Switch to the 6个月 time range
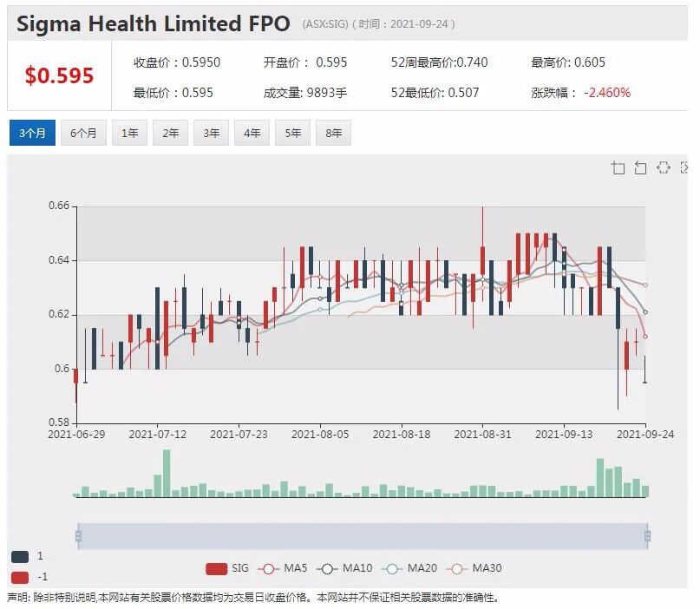Viewport: 700px width, 609px height. click(83, 133)
